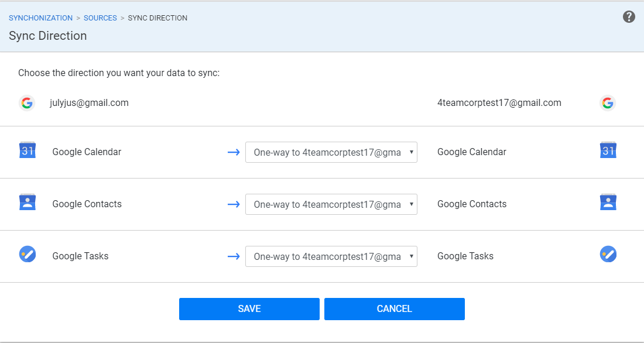Click the Google logo next to julyjus@gmail.com
The height and width of the screenshot is (343, 644).
point(27,102)
